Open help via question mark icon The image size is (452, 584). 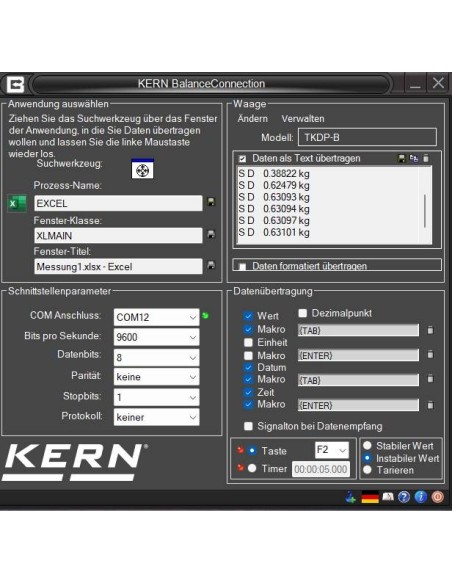coord(404,497)
